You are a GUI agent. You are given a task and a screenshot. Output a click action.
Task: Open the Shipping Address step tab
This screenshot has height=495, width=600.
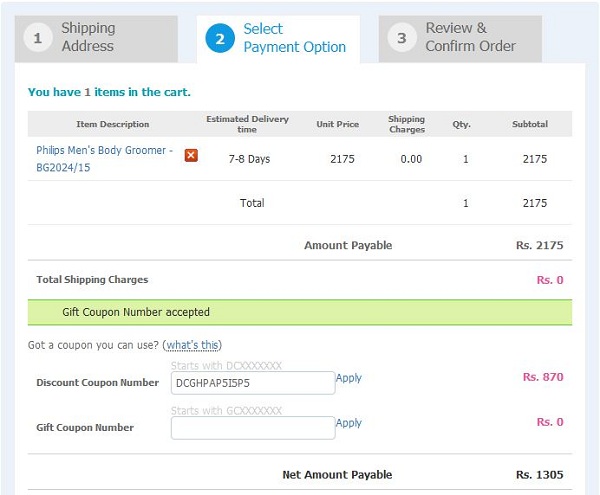(96, 39)
